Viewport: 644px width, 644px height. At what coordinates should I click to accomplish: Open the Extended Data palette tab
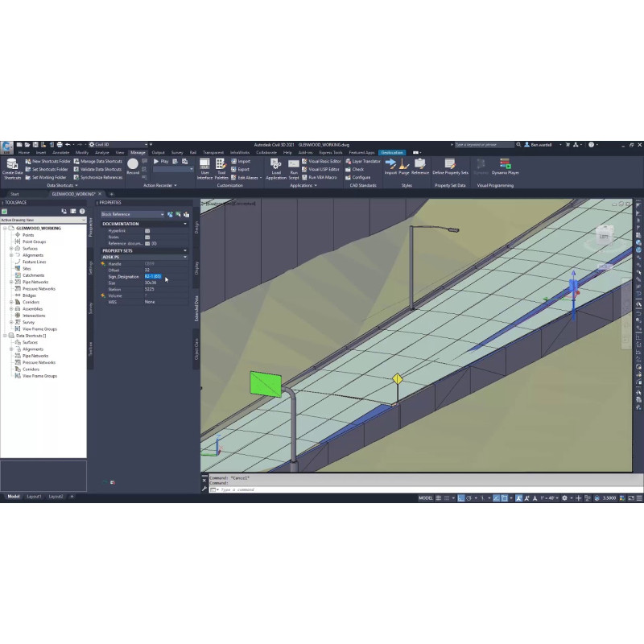[197, 309]
